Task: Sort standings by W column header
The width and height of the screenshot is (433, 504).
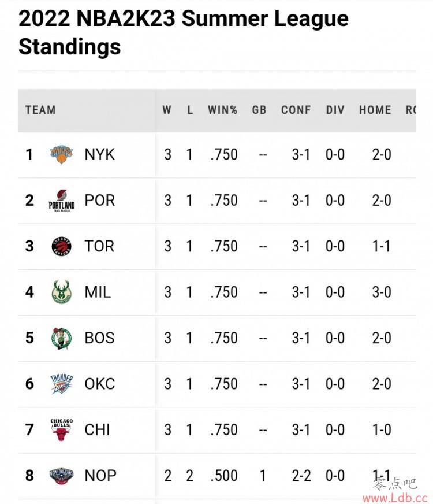Action: [x=167, y=110]
